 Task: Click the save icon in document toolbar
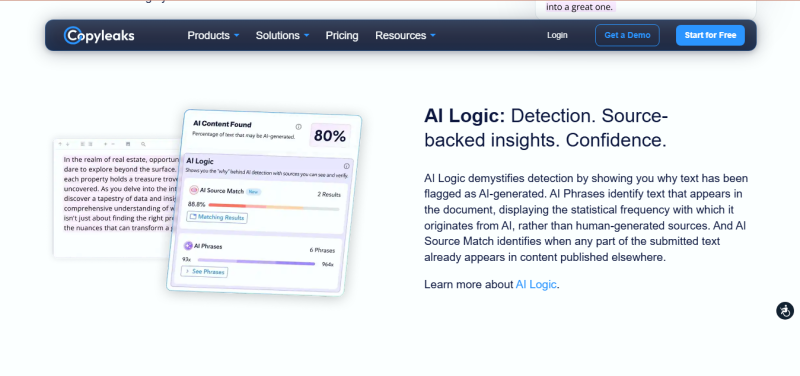click(x=128, y=144)
